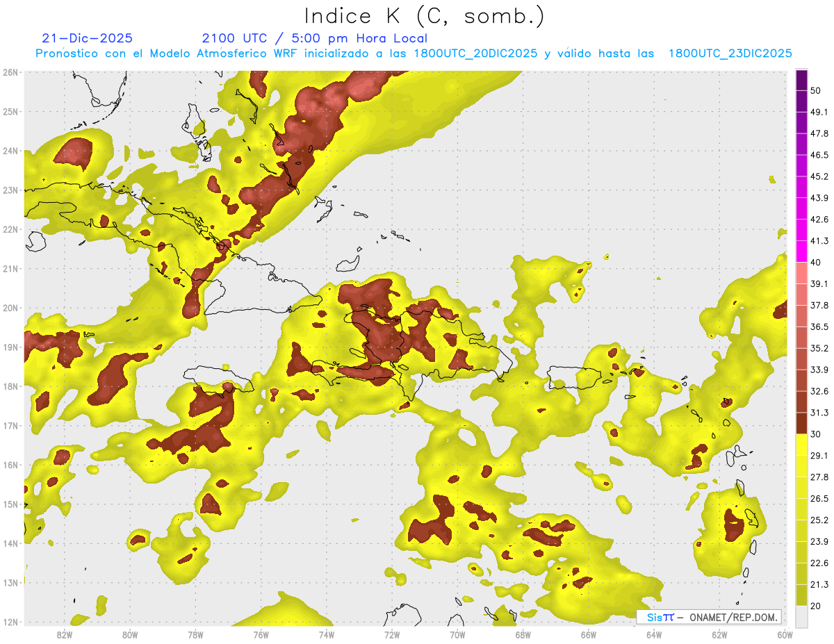Click the "18N" latitude label
834x644 pixels.
pos(10,386)
